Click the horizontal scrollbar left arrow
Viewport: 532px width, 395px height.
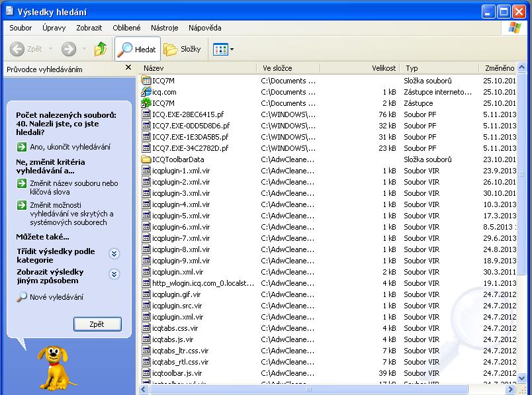pos(143,390)
